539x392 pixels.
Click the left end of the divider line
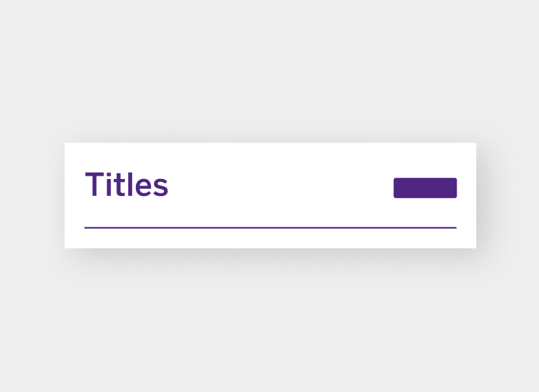pyautogui.click(x=86, y=227)
